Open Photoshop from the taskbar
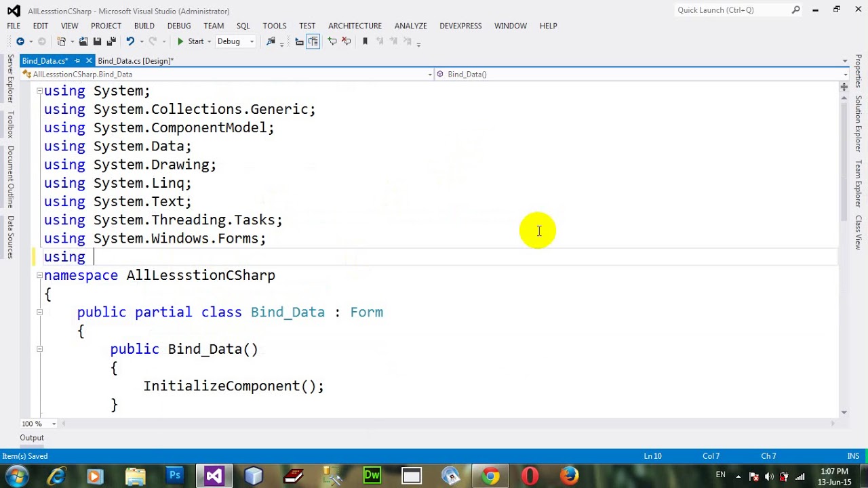The height and width of the screenshot is (488, 868). (x=174, y=476)
